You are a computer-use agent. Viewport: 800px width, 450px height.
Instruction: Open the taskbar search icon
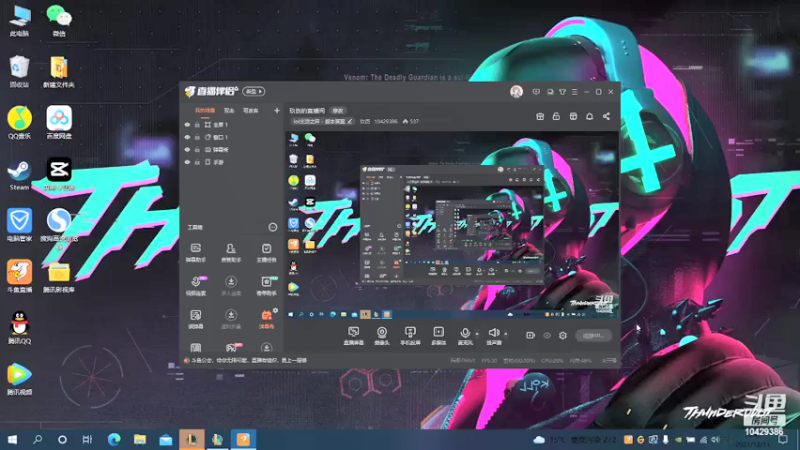[37, 439]
